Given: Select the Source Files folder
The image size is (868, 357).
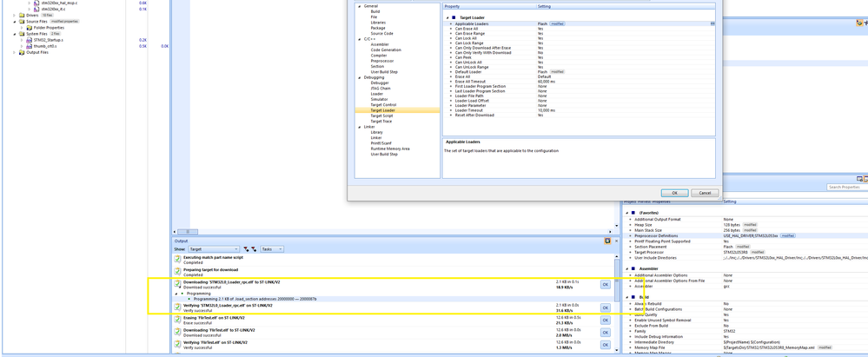Looking at the screenshot, I should tap(36, 22).
